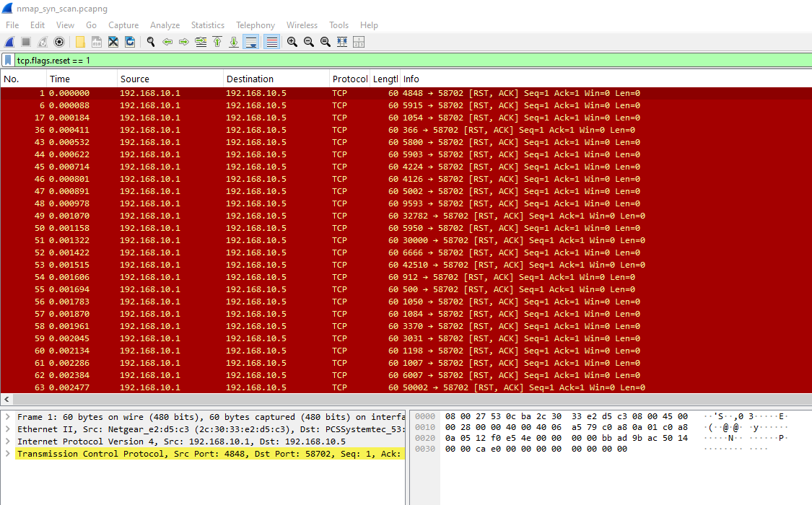Navigate back in packet history

point(167,41)
